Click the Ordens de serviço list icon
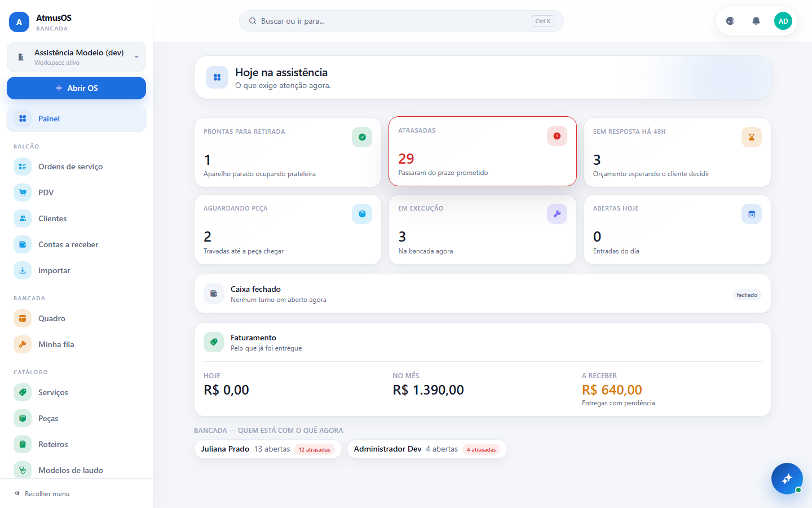The image size is (812, 508). [x=23, y=167]
